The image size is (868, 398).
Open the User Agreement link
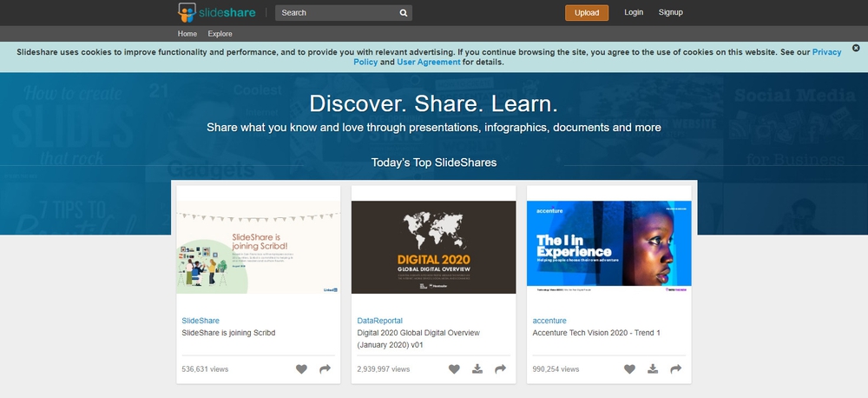(x=429, y=62)
